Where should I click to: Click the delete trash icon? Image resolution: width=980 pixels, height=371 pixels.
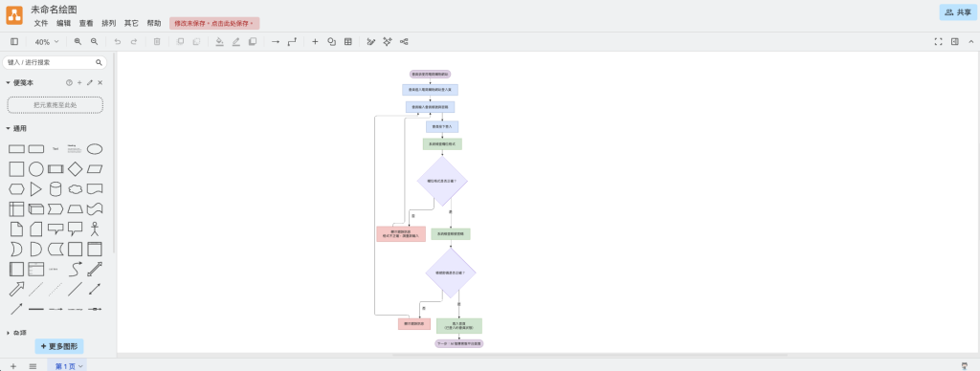[x=157, y=42]
